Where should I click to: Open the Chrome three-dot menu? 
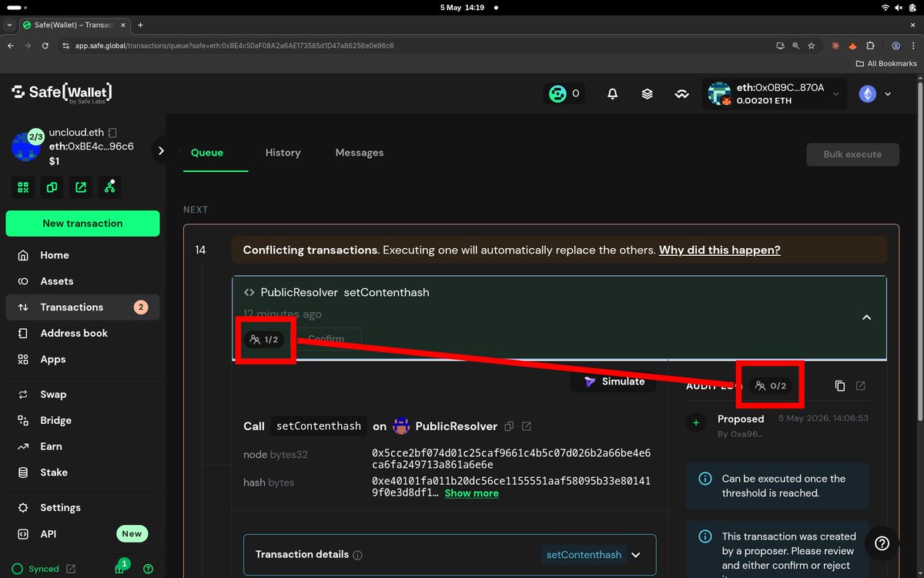click(913, 45)
